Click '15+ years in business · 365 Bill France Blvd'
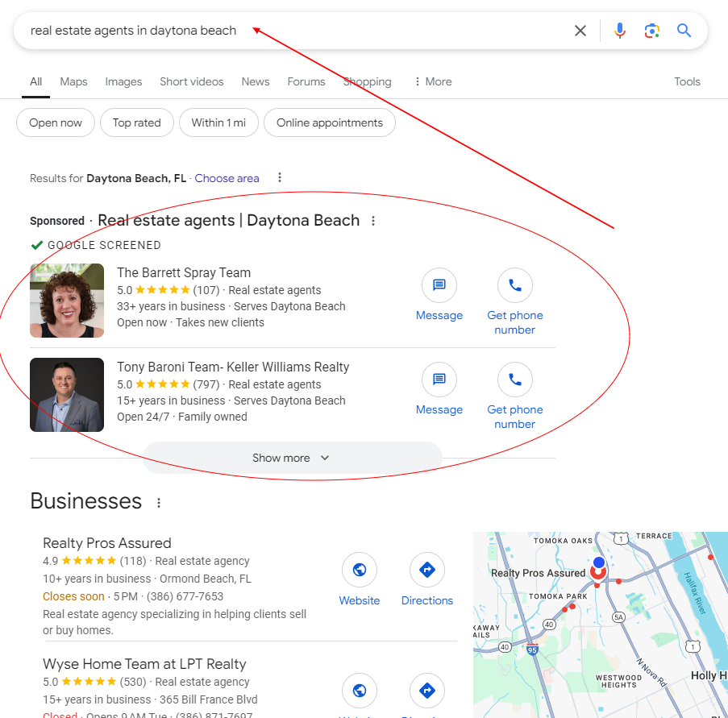728x718 pixels. (x=150, y=699)
